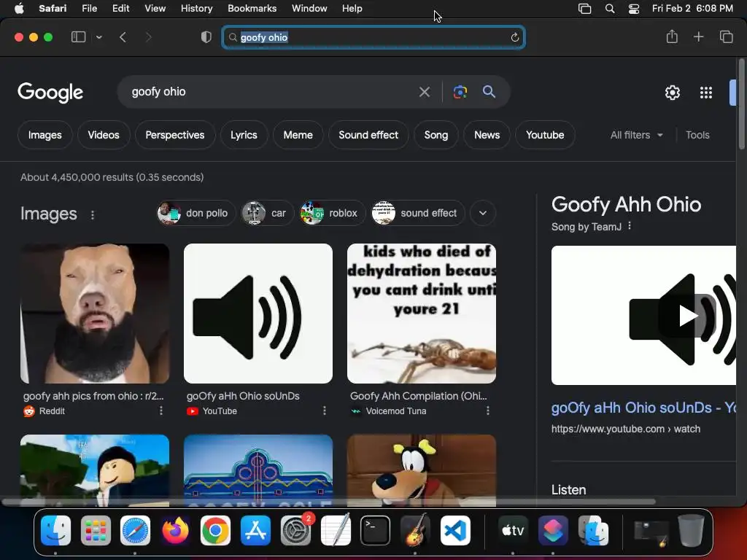Select the Lyrics filter chip

tap(244, 135)
